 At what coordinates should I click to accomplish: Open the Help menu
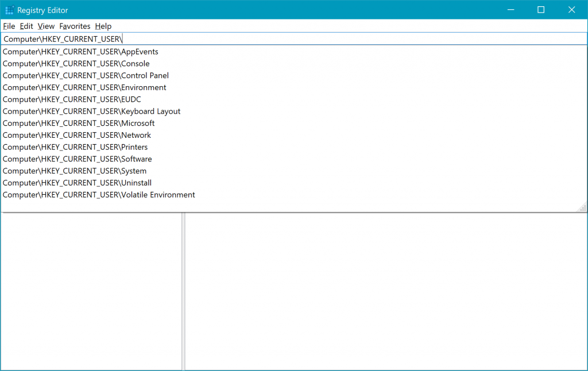(103, 26)
